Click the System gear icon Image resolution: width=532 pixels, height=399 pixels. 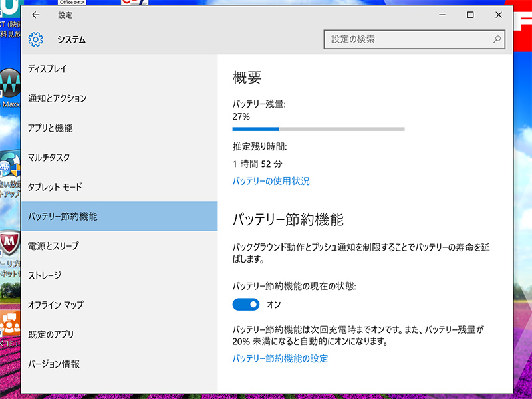point(36,39)
